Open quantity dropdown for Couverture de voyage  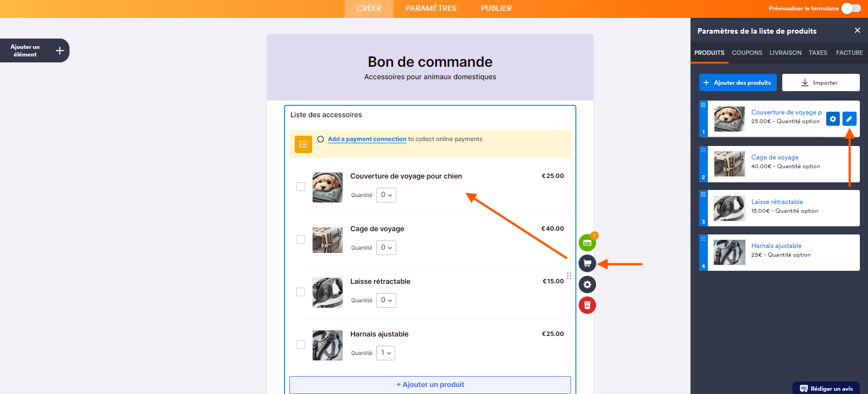[386, 195]
